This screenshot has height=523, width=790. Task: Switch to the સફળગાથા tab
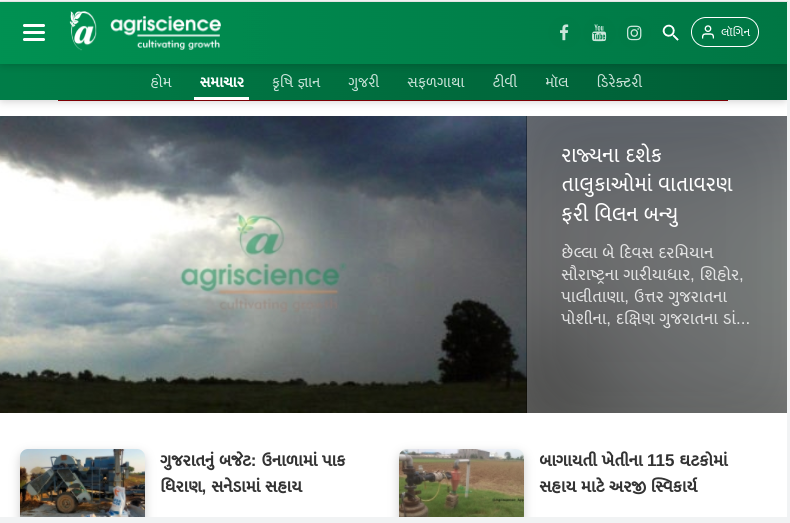(436, 82)
